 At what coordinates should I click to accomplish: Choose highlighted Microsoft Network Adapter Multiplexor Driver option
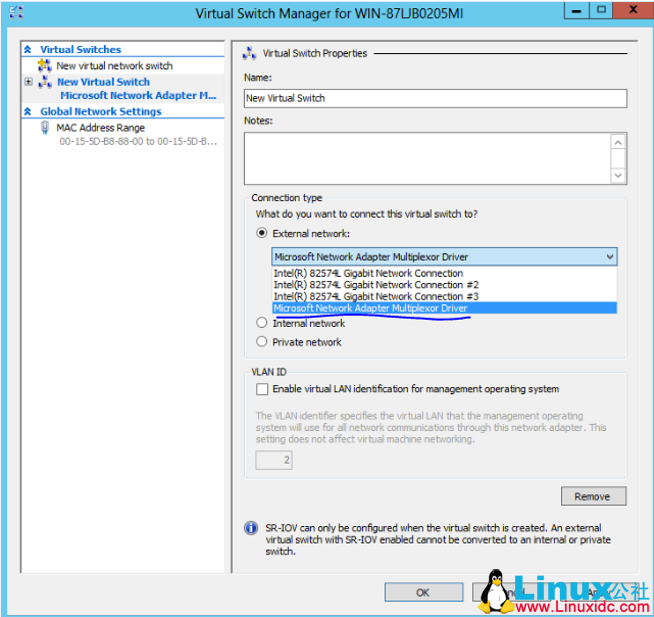click(x=444, y=308)
